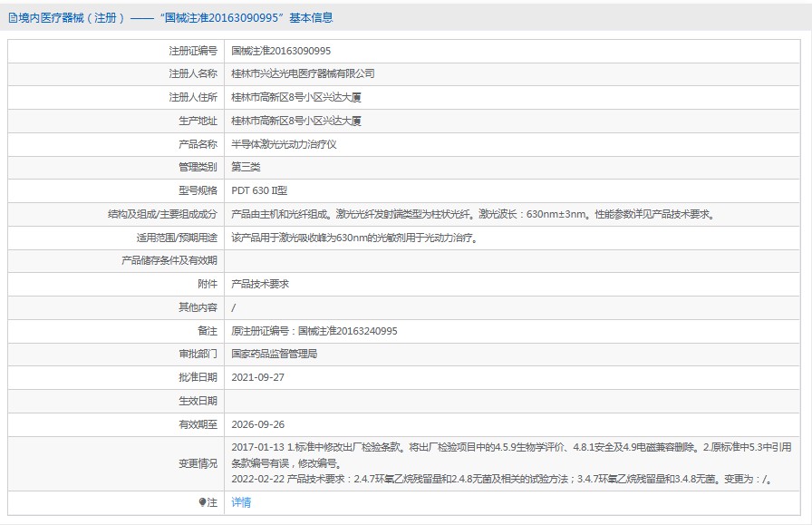The image size is (812, 525).
Task: Select the approval date 2021-09-27
Action: (x=258, y=377)
